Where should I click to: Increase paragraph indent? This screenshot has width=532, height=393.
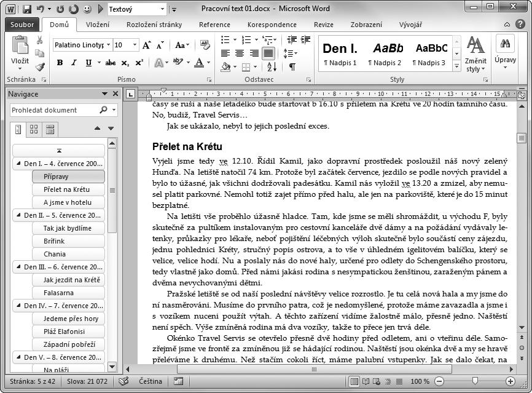pyautogui.click(x=306, y=40)
